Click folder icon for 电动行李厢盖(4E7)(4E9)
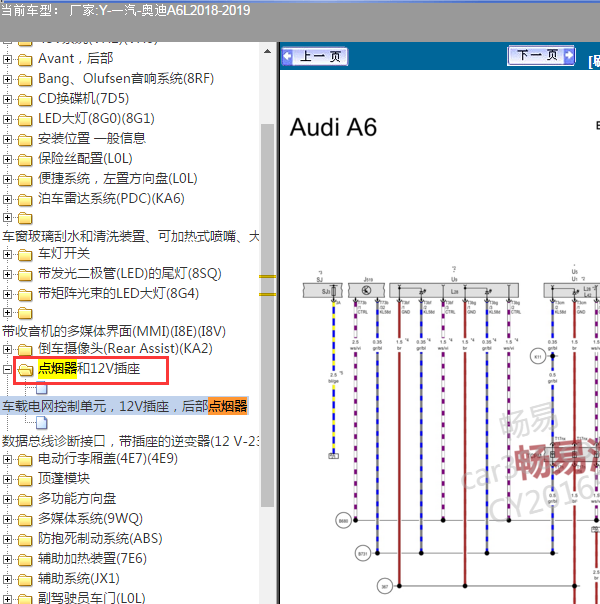Viewport: 600px width, 604px height. click(25, 460)
